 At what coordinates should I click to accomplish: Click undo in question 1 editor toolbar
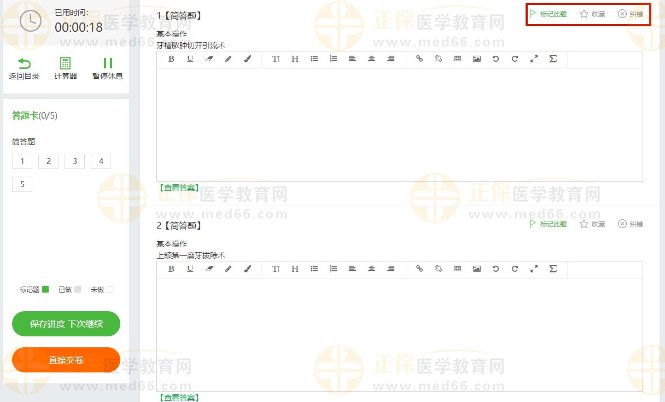click(x=495, y=59)
